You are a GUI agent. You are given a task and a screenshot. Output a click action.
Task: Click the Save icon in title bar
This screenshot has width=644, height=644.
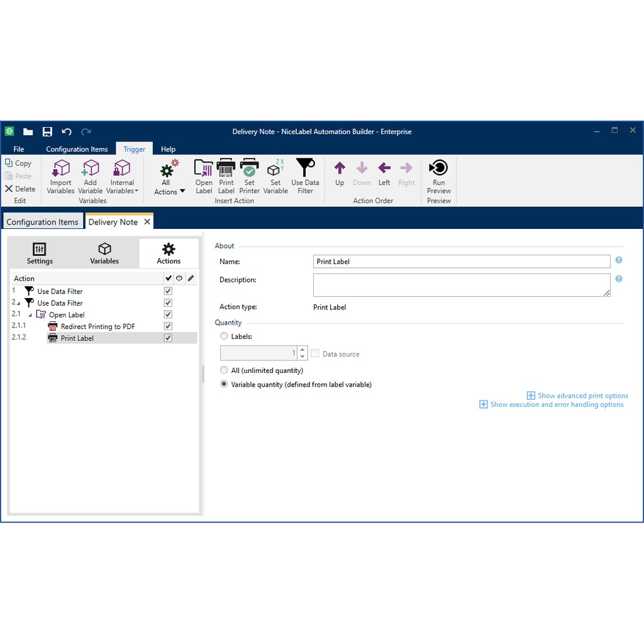[47, 131]
